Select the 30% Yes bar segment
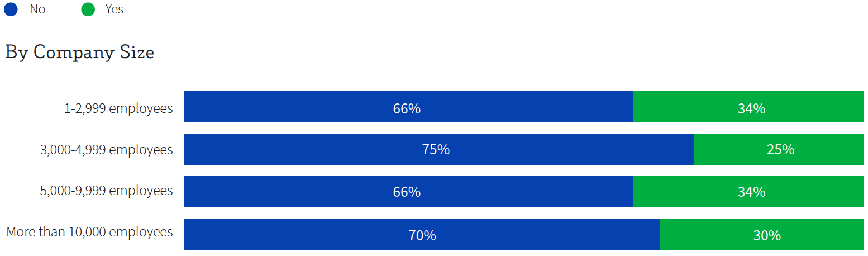Viewport: 868px width, 256px height. click(761, 235)
